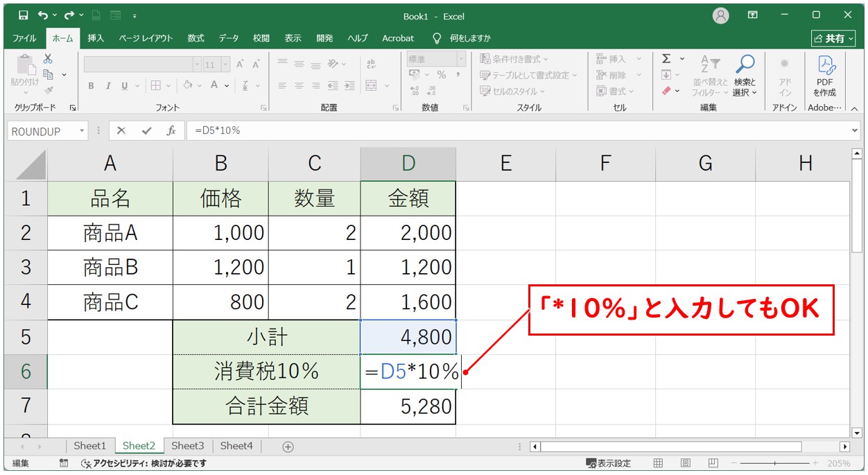Screen dimensions: 868x475
Task: Switch to the 表示 tab
Action: 293,38
